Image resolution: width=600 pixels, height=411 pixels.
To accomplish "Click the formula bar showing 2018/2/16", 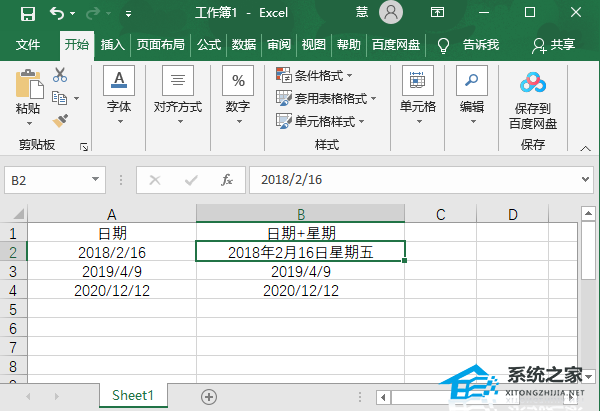I will pyautogui.click(x=413, y=180).
